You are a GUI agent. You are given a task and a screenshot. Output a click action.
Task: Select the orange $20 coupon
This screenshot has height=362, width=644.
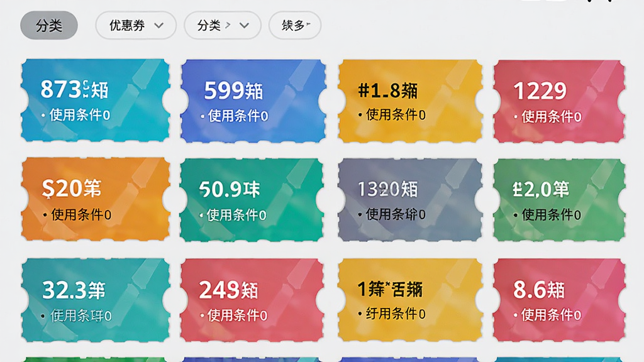tap(96, 199)
